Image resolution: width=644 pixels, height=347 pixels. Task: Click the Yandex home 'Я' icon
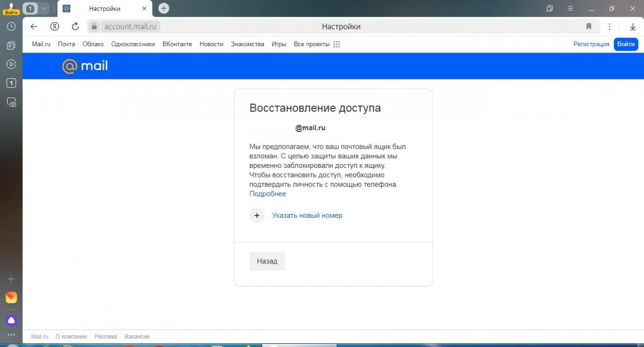(x=54, y=26)
